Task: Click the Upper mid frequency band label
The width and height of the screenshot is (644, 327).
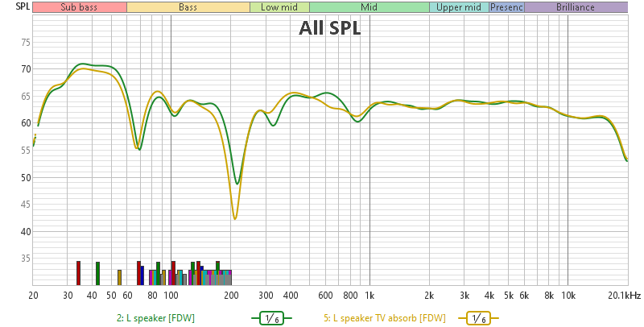Action: [x=459, y=7]
